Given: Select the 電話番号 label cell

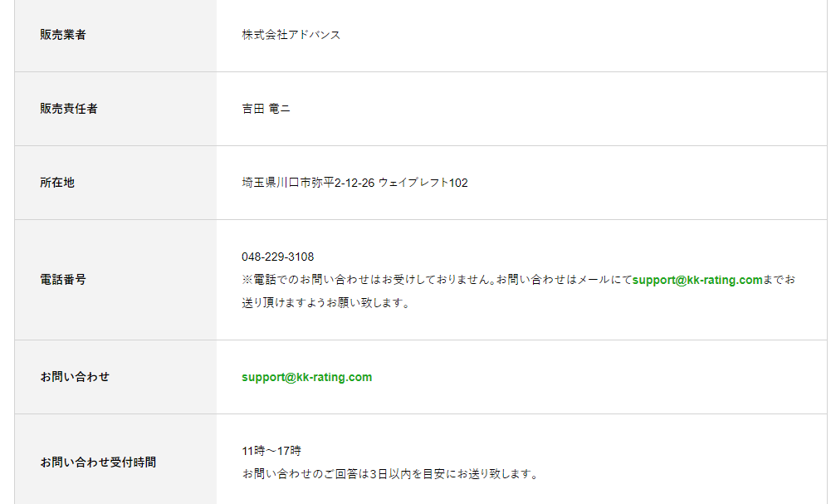Looking at the screenshot, I should pos(115,280).
